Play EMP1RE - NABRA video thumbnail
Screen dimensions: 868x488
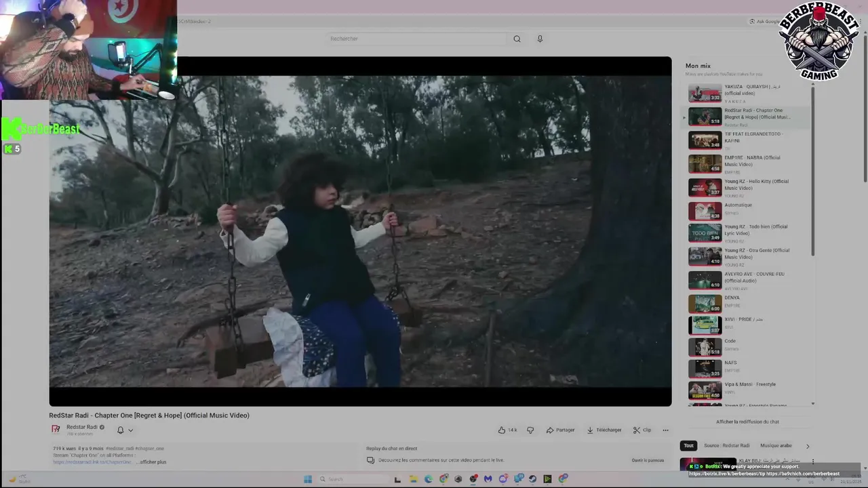tap(705, 164)
